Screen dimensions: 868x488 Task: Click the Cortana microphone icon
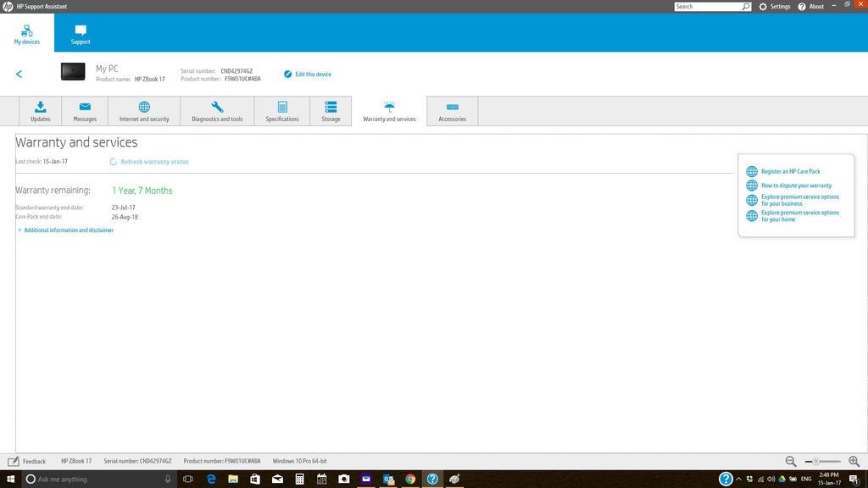(x=168, y=480)
